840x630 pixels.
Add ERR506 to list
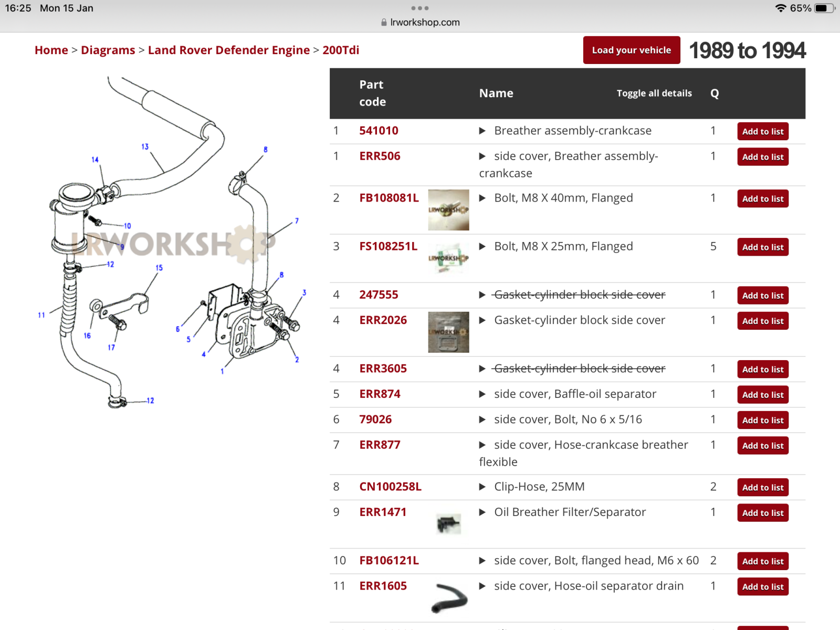pos(763,157)
